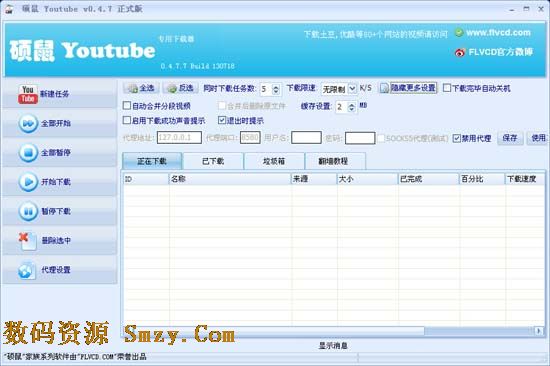Image resolution: width=550 pixels, height=366 pixels.
Task: Click the app icon in title bar
Action: pos(9,9)
